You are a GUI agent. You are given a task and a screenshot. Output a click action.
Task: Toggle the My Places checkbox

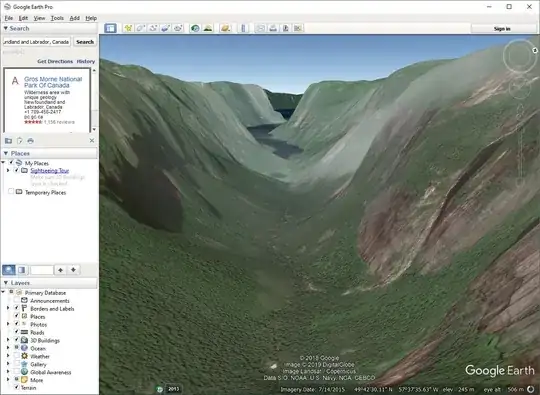(11, 163)
